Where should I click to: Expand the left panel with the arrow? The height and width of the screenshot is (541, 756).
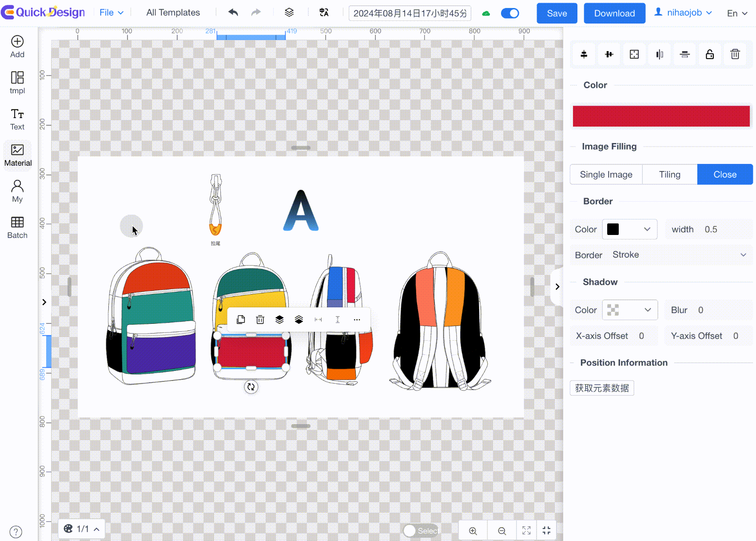[x=44, y=302]
